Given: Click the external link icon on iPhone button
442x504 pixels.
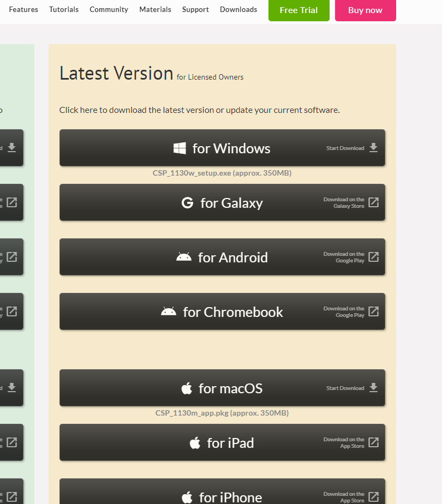Looking at the screenshot, I should pyautogui.click(x=374, y=497).
